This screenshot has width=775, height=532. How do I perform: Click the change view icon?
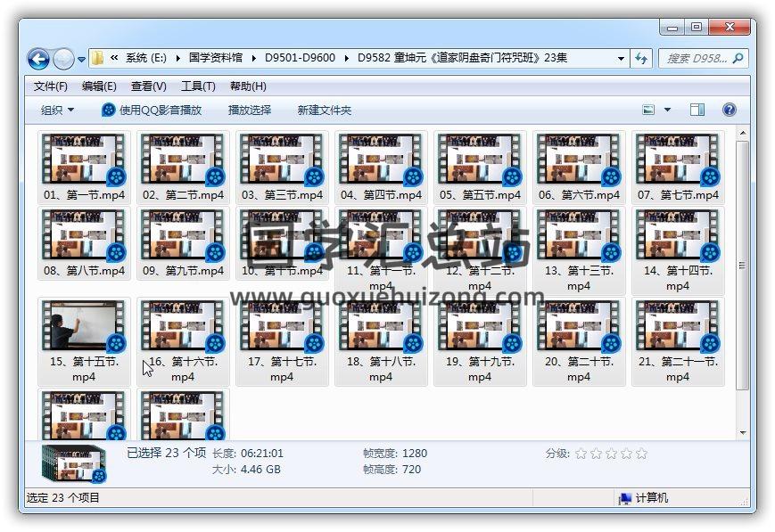coord(650,110)
